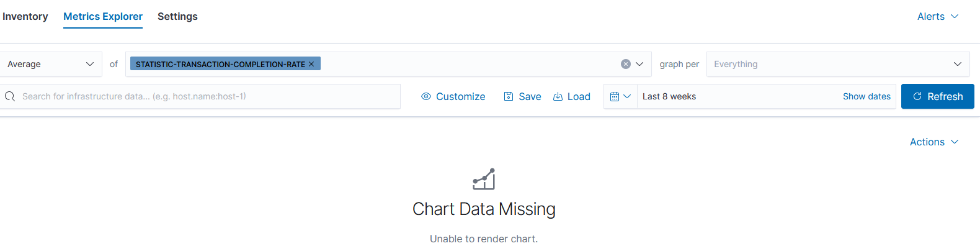Expand the graph per Everything dropdown
The image size is (980, 251).
tap(837, 64)
